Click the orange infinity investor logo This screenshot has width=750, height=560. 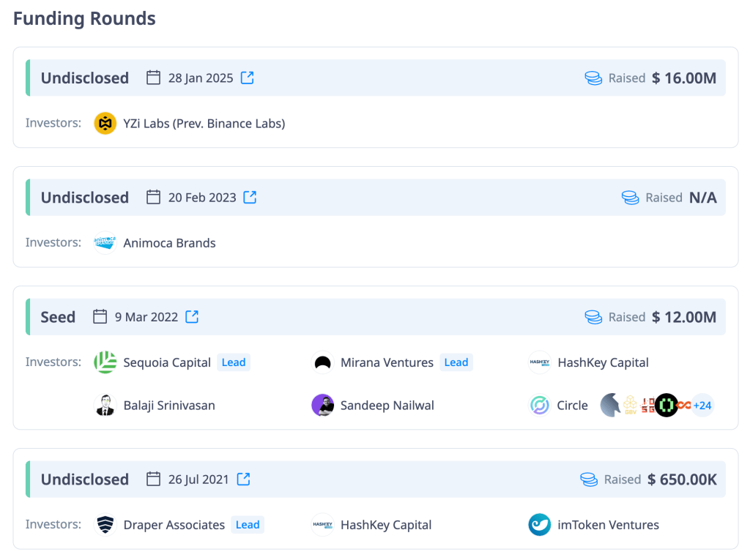point(683,403)
